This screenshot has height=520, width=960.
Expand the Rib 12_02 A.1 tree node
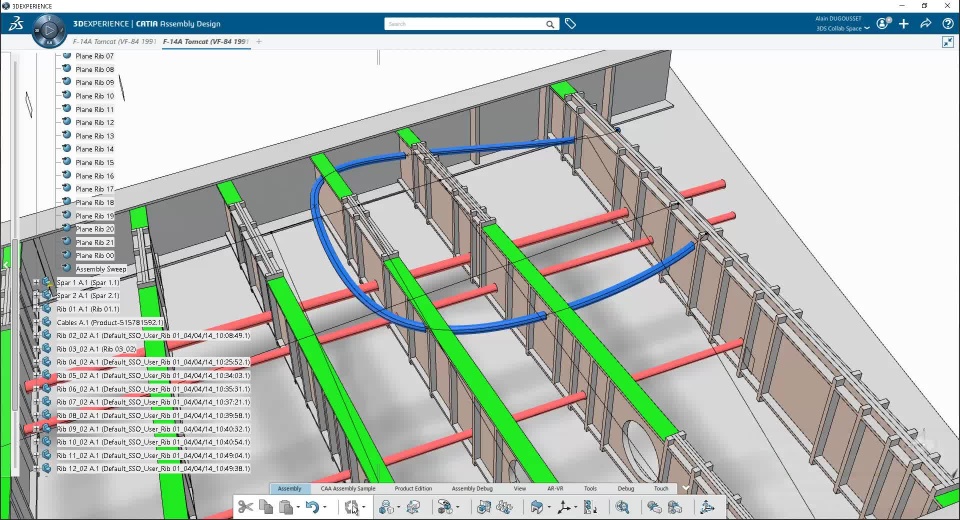(x=36, y=469)
